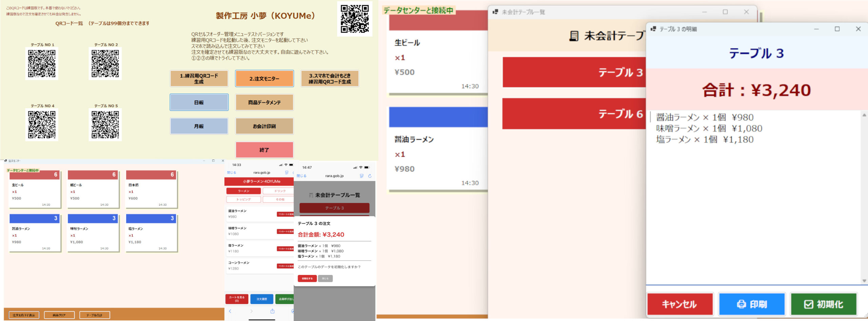
Task: Click the large QR code beside KOYUMe title
Action: pyautogui.click(x=354, y=19)
